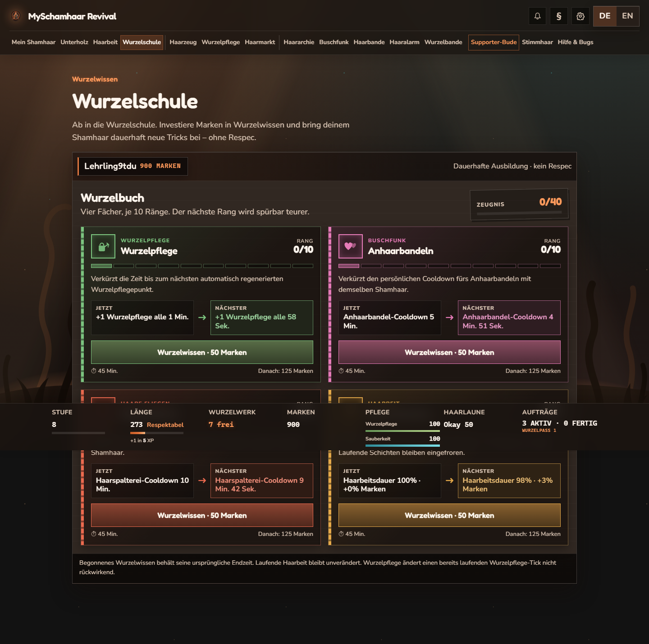This screenshot has width=649, height=644.
Task: Click the Anhaarbandeln rank progress bar
Action: [449, 266]
